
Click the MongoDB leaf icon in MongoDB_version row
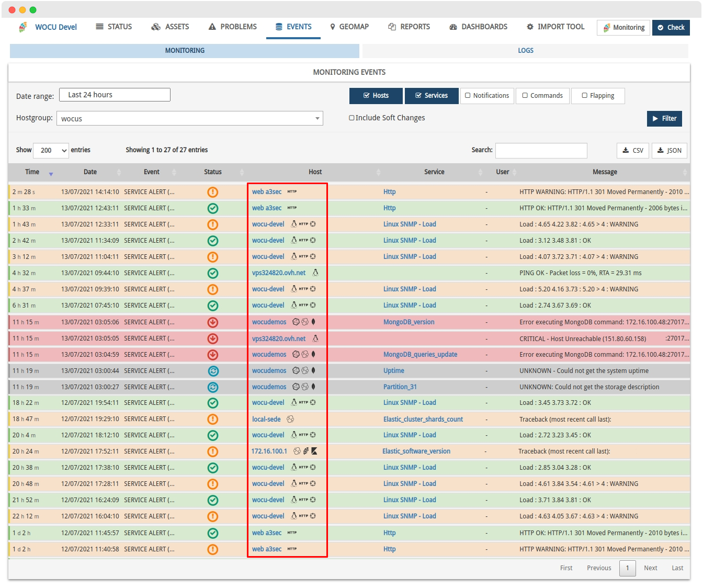pos(313,322)
